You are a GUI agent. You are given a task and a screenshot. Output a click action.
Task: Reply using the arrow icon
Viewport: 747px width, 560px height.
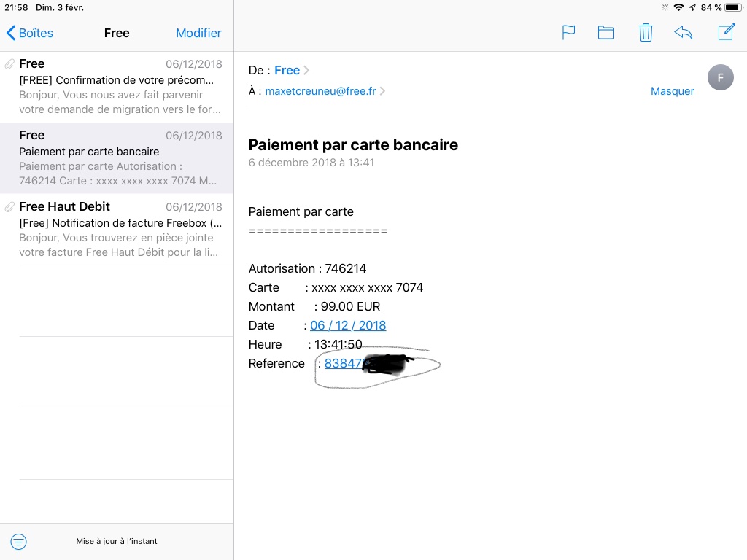683,32
